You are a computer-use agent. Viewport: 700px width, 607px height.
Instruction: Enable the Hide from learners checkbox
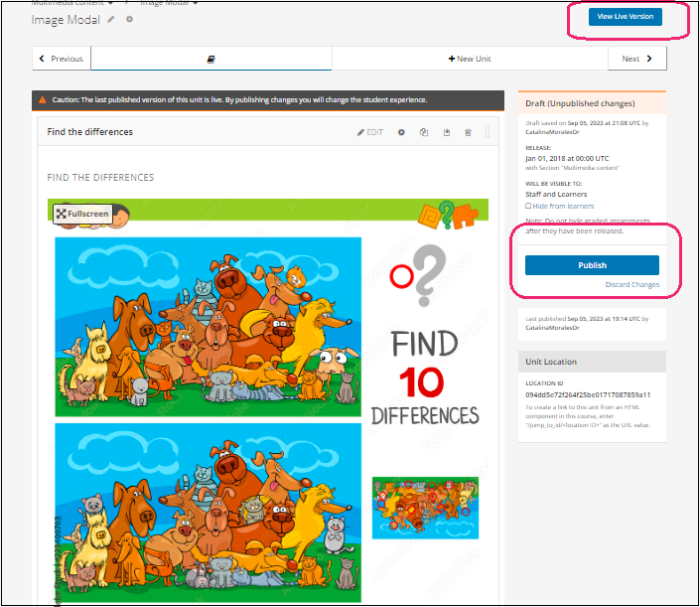coord(528,206)
